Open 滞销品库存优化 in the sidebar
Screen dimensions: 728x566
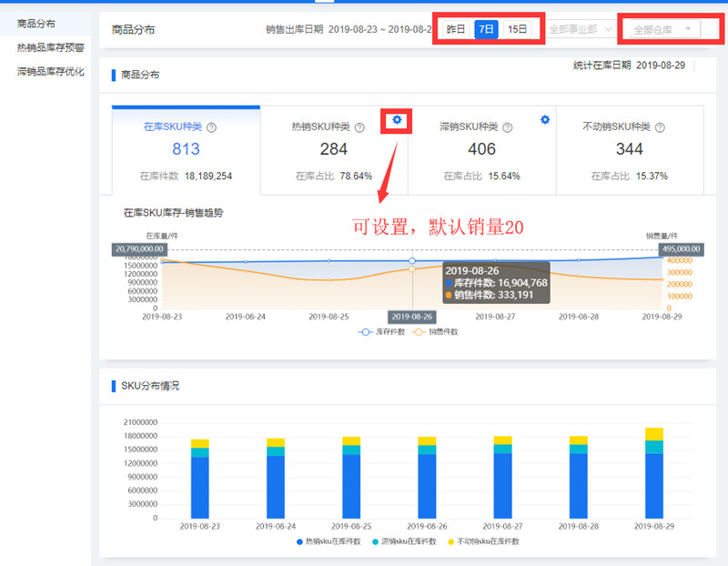tap(50, 71)
